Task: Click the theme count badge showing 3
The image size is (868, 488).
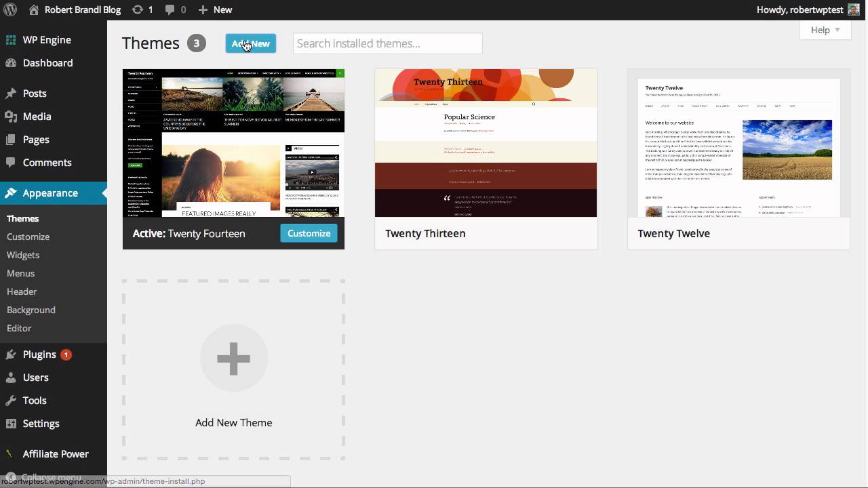Action: (197, 43)
